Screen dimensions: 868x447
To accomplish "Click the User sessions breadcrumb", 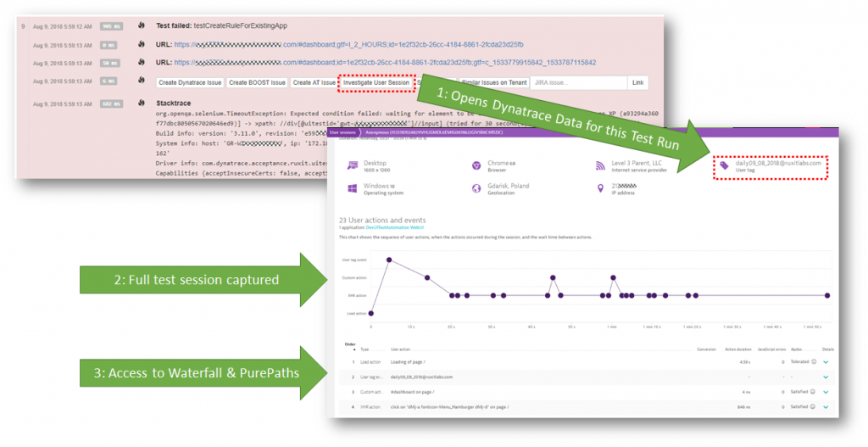I will [x=342, y=132].
